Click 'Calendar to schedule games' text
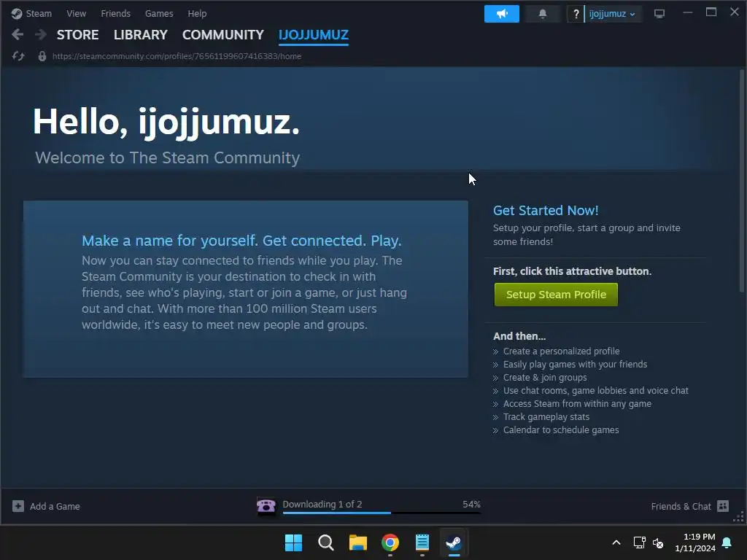 click(561, 430)
